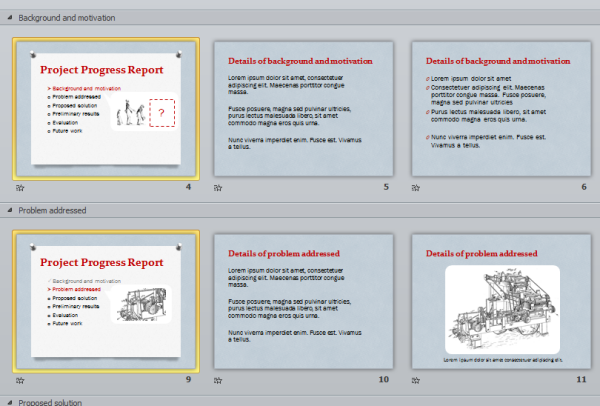Play the animation star icon below slide 10
This screenshot has height=406, width=600.
click(x=217, y=380)
